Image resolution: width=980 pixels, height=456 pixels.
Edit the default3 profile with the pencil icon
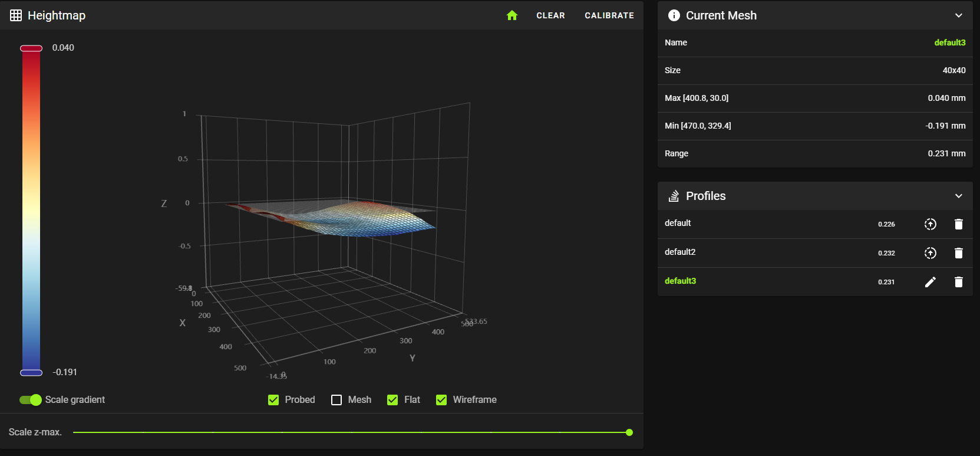click(x=930, y=282)
